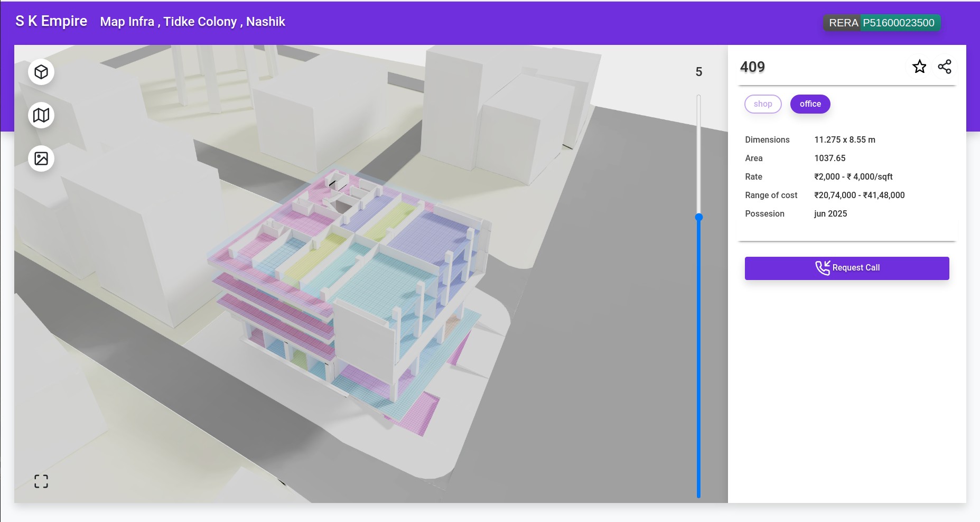The image size is (980, 522).
Task: Click the cost range ₹20,74,000 - ₹41,48,000
Action: coord(860,195)
